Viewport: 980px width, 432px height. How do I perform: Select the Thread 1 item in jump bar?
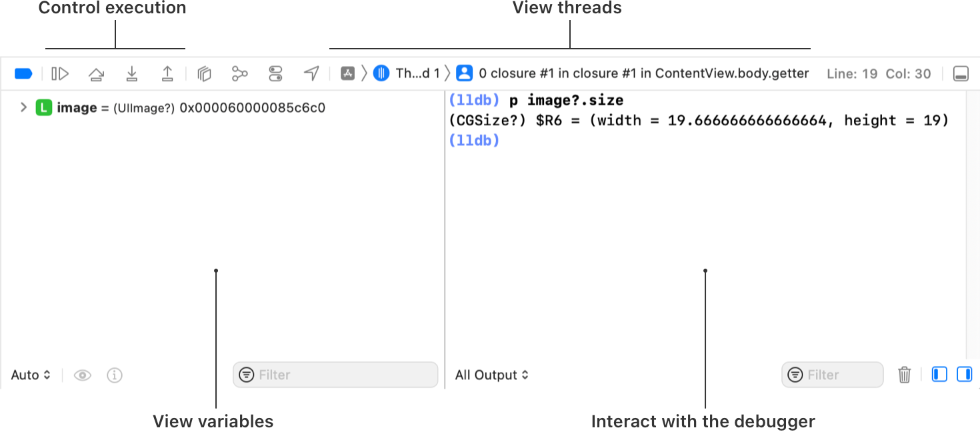click(x=406, y=73)
